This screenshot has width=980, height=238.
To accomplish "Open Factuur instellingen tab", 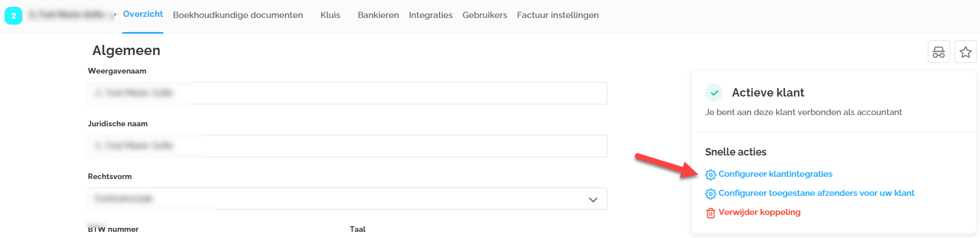I will tap(557, 15).
